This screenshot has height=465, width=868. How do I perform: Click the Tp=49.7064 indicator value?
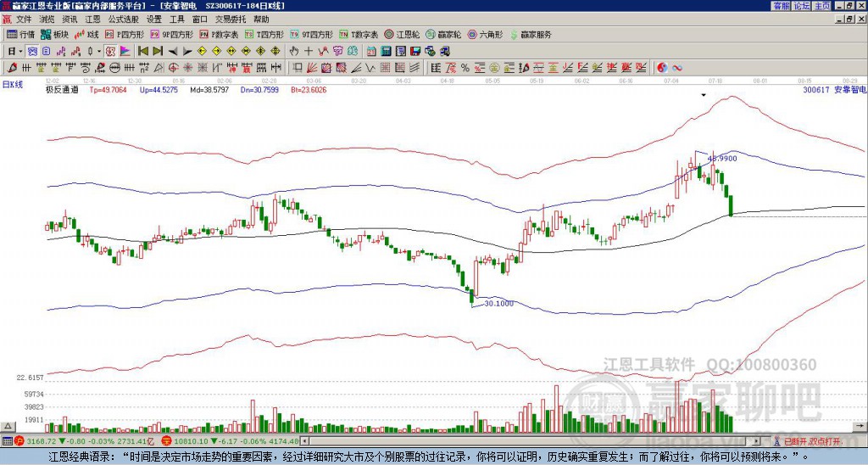pos(108,89)
